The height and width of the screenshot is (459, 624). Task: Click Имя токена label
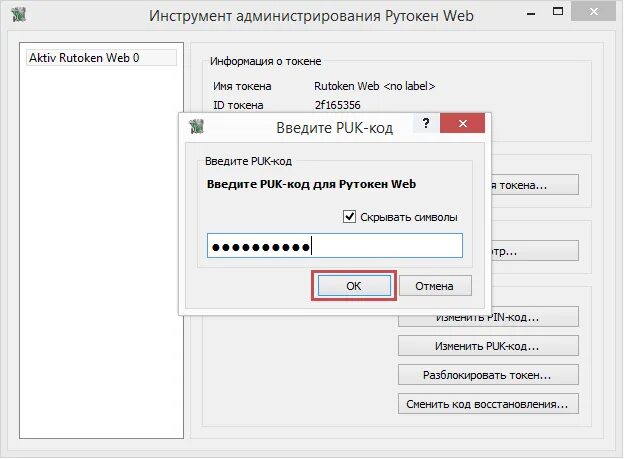pos(242,86)
